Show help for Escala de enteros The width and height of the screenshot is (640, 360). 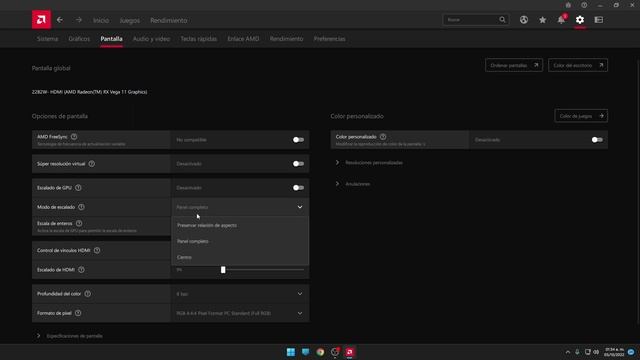click(x=79, y=223)
